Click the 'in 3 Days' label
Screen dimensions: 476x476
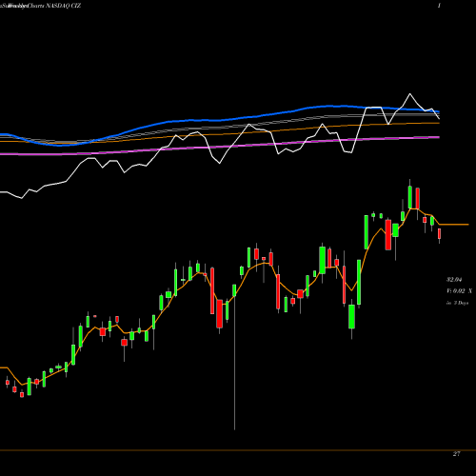[x=457, y=303]
